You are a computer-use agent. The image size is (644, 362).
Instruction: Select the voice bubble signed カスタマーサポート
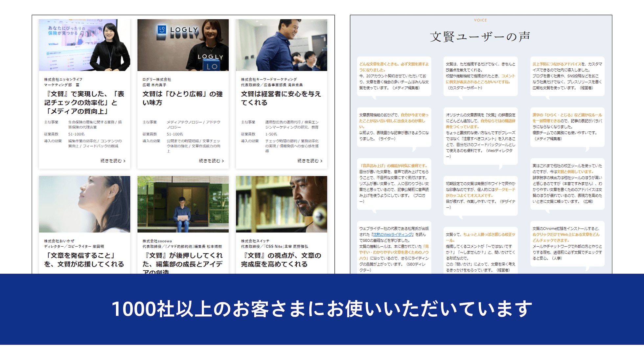coord(480,76)
